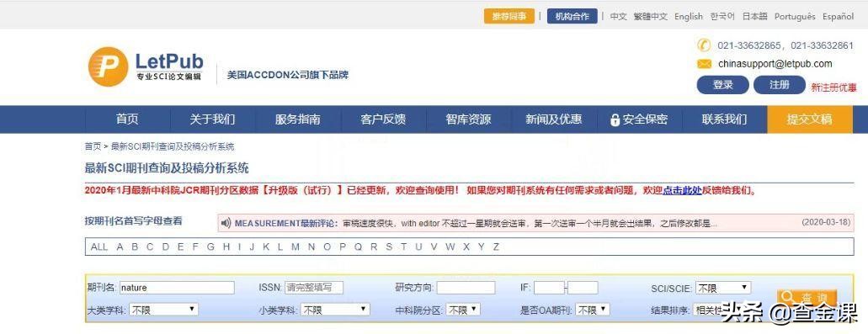Switch language to Español
The width and height of the screenshot is (868, 334).
point(838,17)
